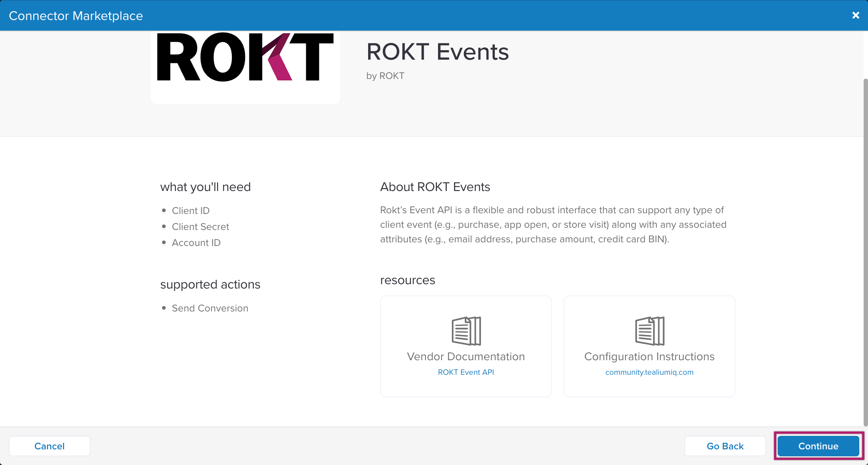Select the "Client Secret" requirement text
Viewport: 868px width, 465px height.
(200, 227)
